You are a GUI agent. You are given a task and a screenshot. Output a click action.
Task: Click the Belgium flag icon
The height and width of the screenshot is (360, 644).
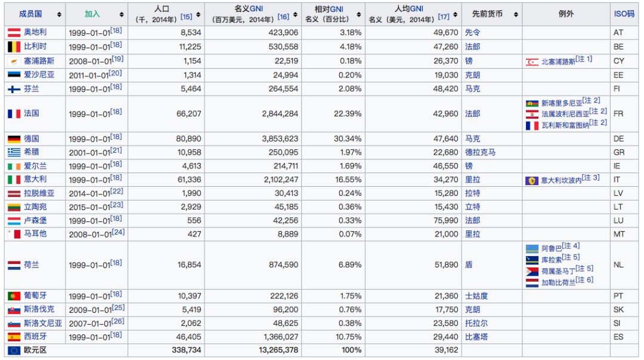[14, 47]
